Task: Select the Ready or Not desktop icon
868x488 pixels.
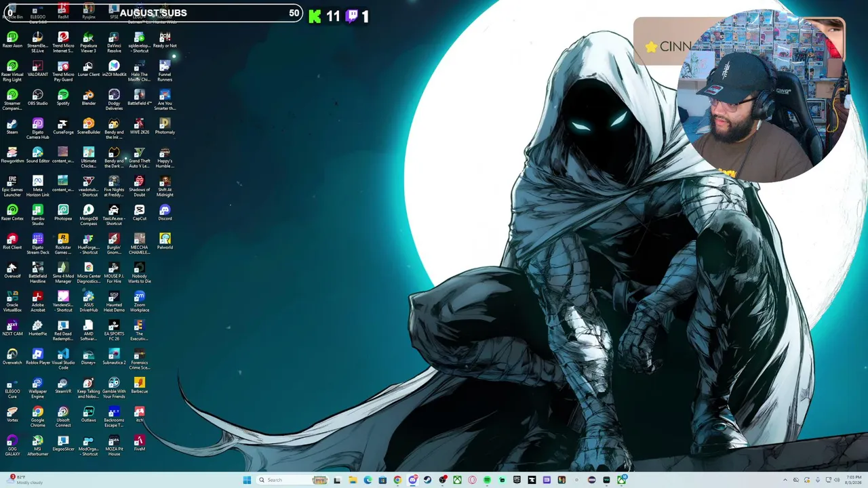Action: [x=165, y=41]
